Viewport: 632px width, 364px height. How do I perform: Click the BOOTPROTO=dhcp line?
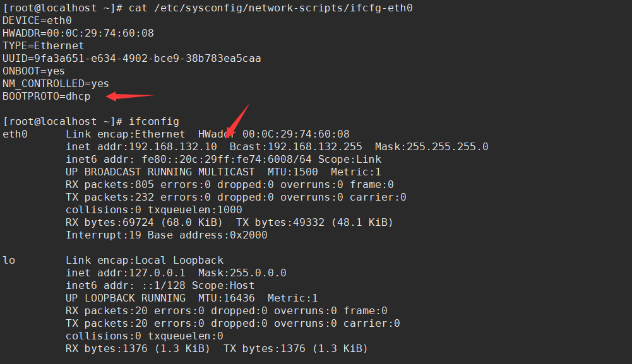(46, 96)
